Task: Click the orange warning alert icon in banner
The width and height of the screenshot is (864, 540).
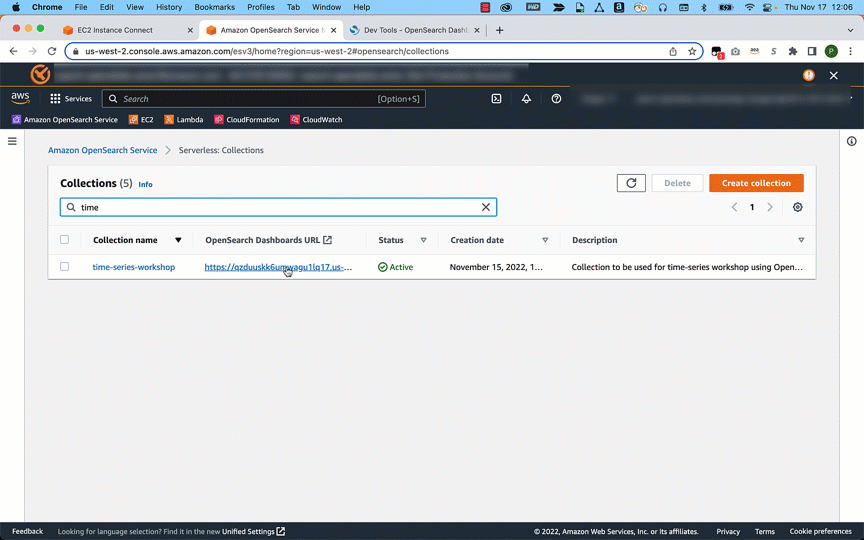Action: click(x=809, y=75)
